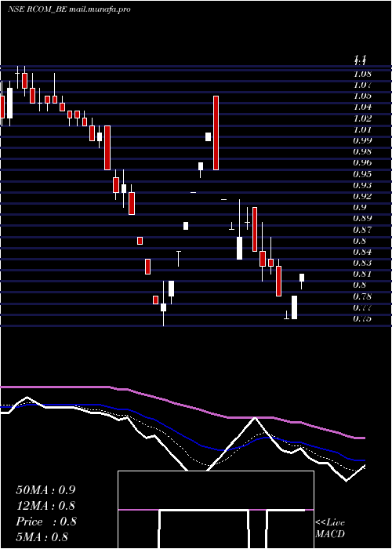Click the 'Price : 0.8' readout
This screenshot has height=549, width=392.
pos(45,522)
